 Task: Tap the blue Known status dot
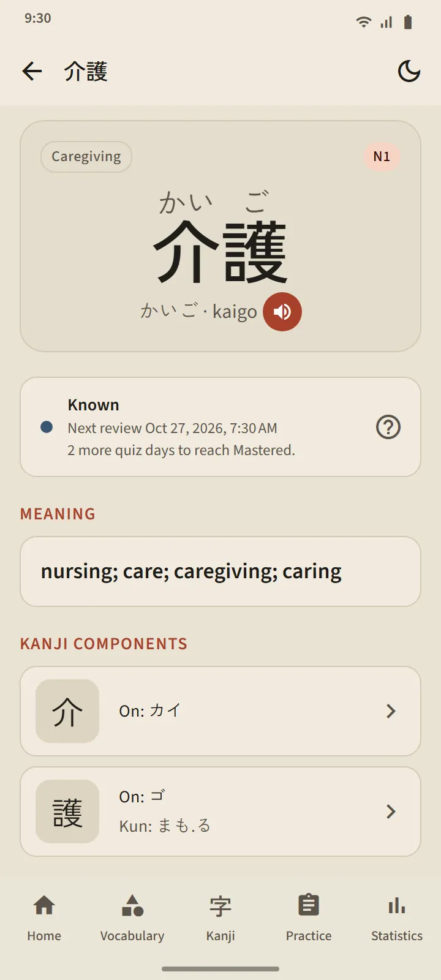(x=47, y=427)
